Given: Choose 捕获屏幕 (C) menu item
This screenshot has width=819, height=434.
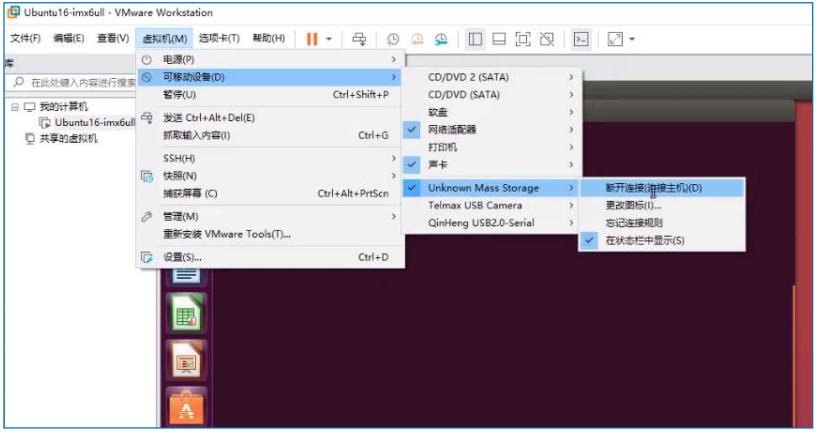Looking at the screenshot, I should pos(271,193).
